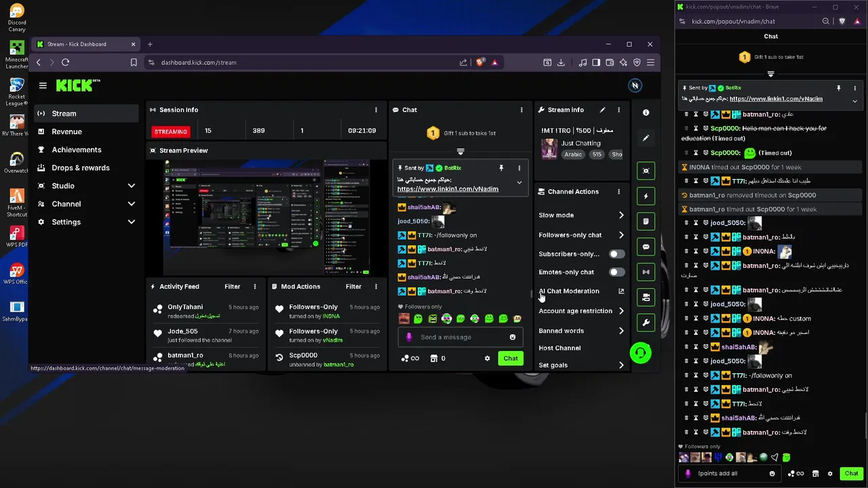868x488 pixels.
Task: Open the info icon in right toolbar
Action: [x=646, y=113]
